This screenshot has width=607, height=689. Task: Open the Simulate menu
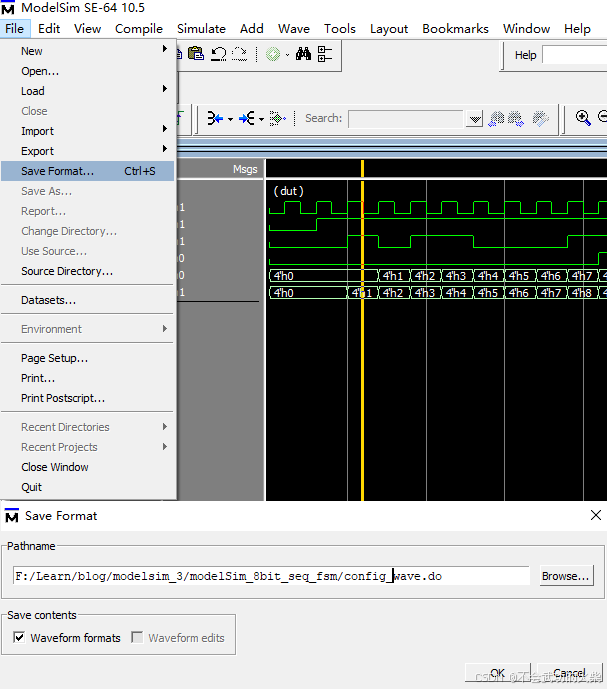tap(201, 29)
